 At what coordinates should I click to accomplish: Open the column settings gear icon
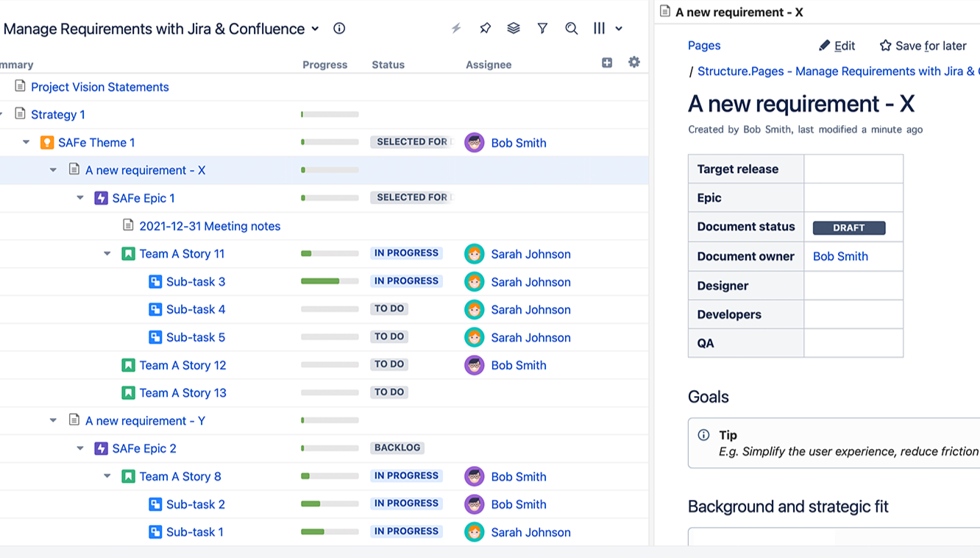coord(634,63)
